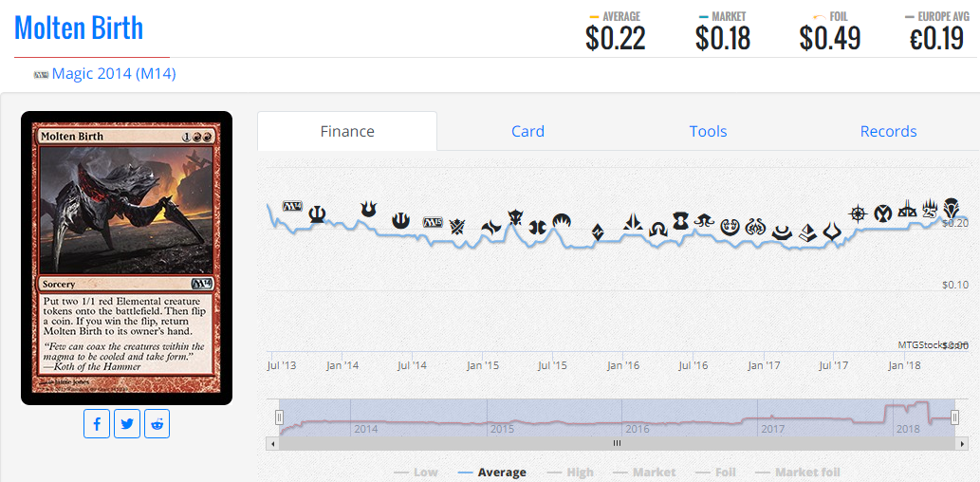Click the navigator scrollbar thumb grip
Viewport: 980px width, 482px height.
click(617, 443)
